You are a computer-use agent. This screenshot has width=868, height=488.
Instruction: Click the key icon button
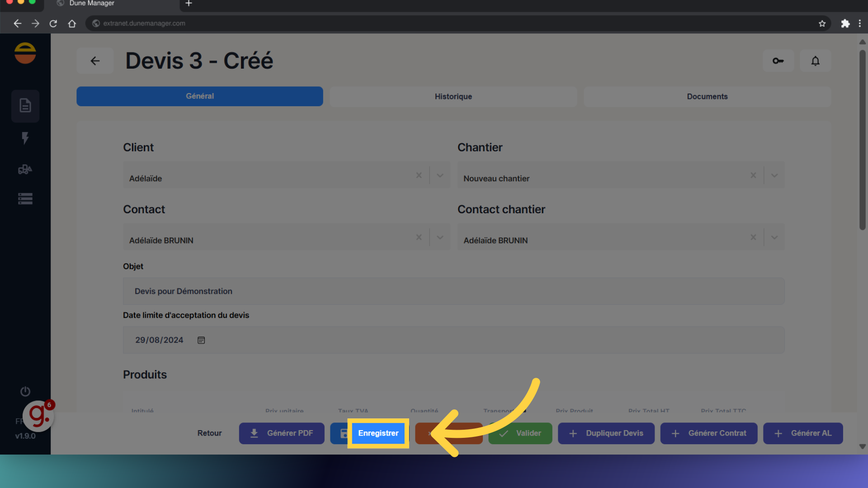coord(778,61)
